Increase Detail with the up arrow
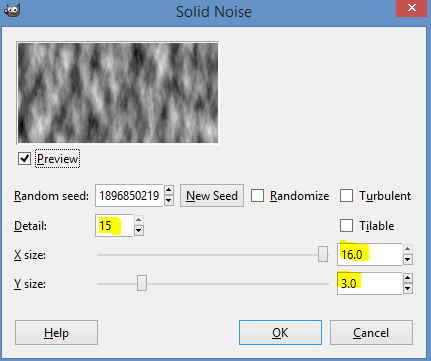The height and width of the screenshot is (361, 431). point(139,220)
